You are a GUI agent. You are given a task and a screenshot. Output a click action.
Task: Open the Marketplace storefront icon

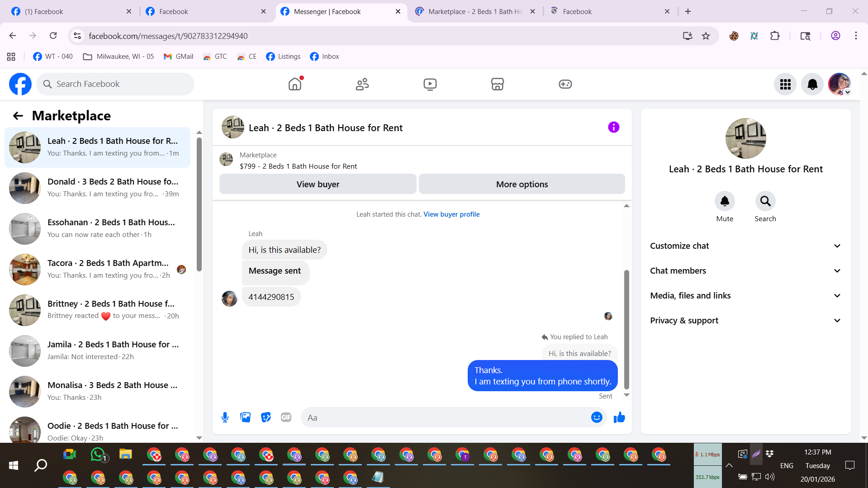pyautogui.click(x=498, y=84)
